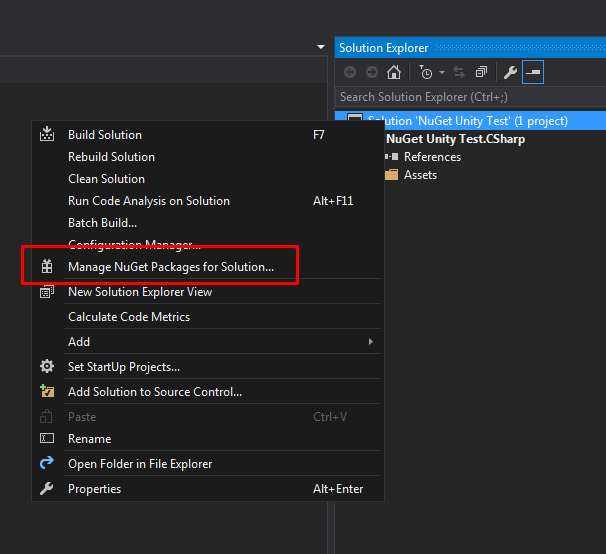Choose Rebuild Solution
606x554 pixels.
(x=208, y=157)
